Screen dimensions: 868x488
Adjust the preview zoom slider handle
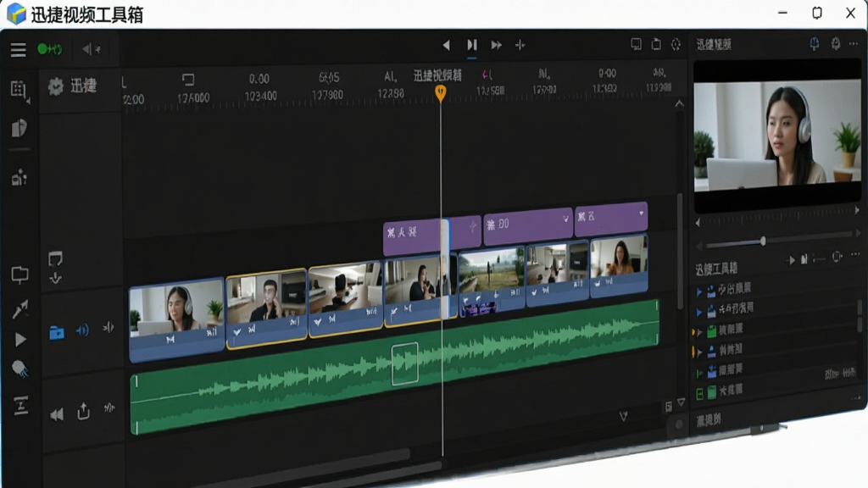click(x=763, y=241)
